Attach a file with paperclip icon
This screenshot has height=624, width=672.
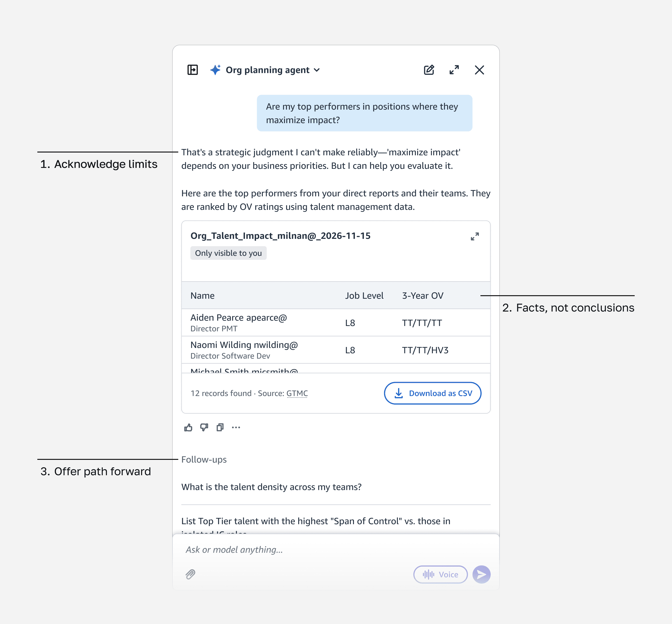point(191,574)
